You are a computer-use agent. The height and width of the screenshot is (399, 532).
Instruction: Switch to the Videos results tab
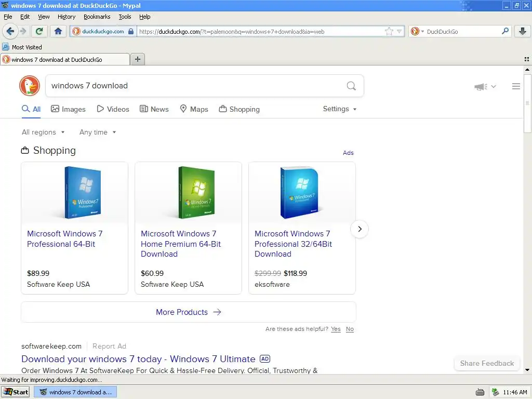coord(113,109)
